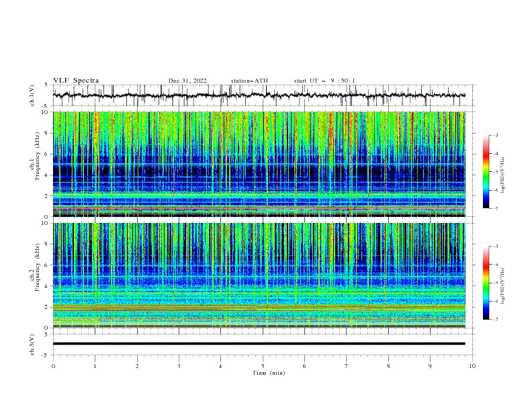
Task: Click time axis tick label "2"
Action: click(x=137, y=366)
